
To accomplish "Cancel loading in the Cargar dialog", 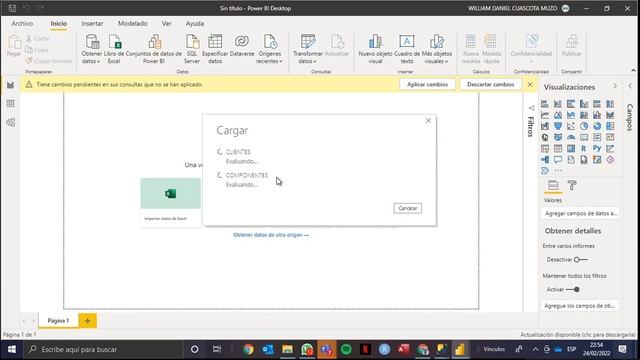I will [408, 208].
